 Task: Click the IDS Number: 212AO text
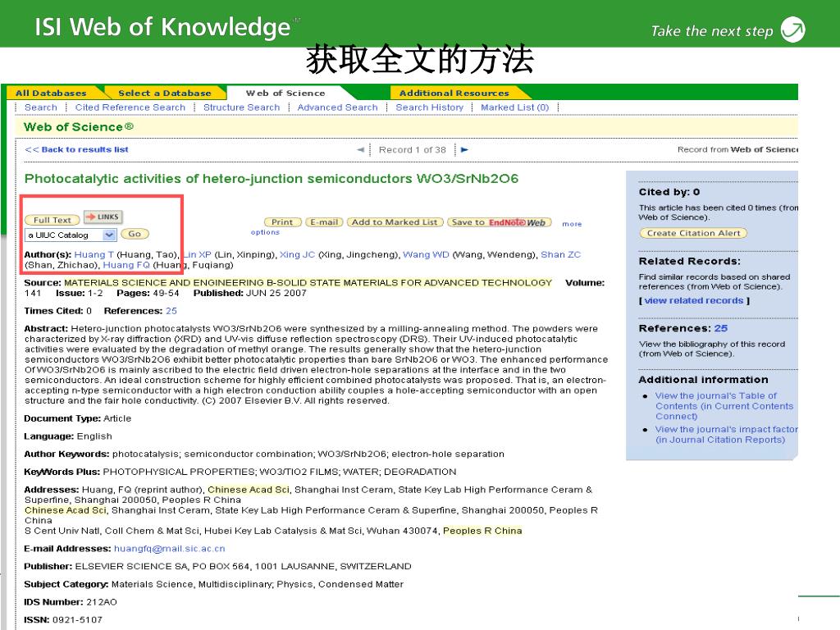tap(71, 602)
